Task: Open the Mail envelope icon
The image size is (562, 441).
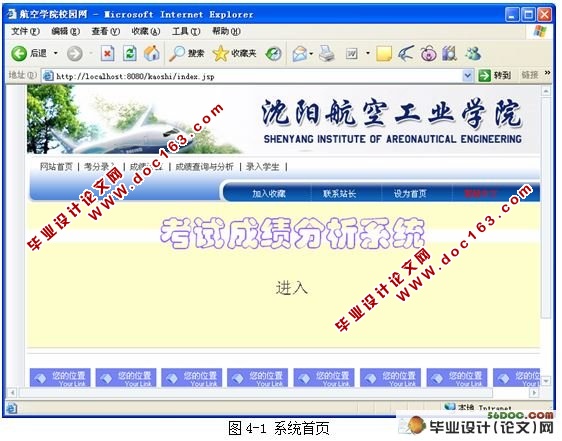Action: tap(300, 54)
